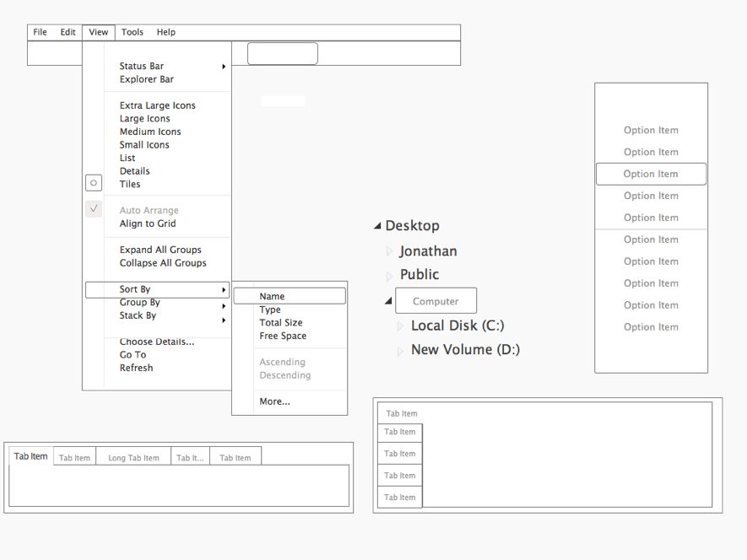Select Extra Large Icons view
Screen dimensions: 747x560
click(157, 105)
